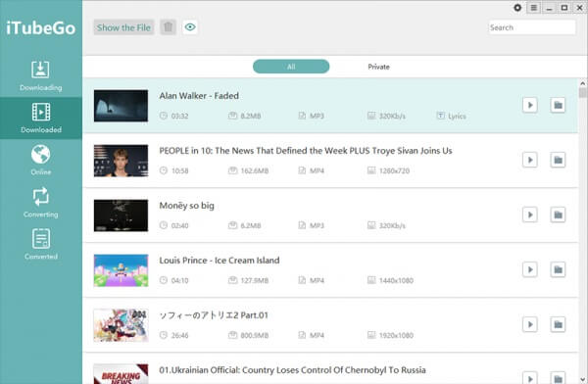Click the '162.6MB' file size value
The height and width of the screenshot is (384, 588).
point(255,171)
